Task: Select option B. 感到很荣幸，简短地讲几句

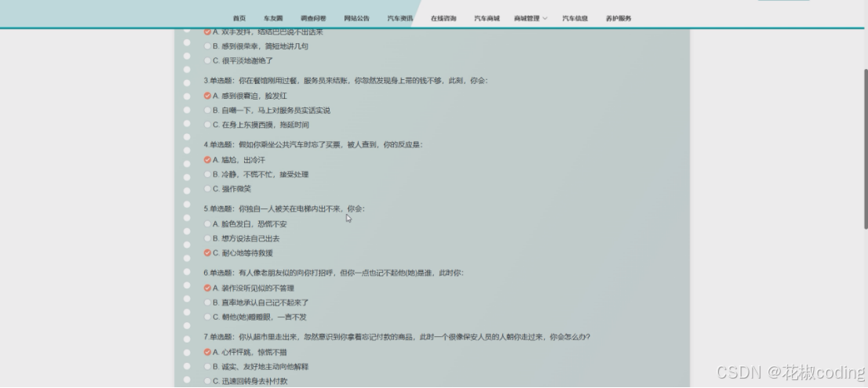Action: (208, 46)
